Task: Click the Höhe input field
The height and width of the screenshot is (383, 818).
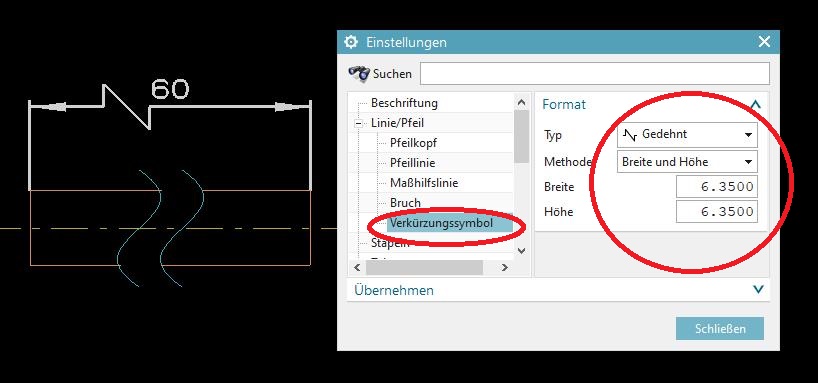Action: tap(717, 211)
